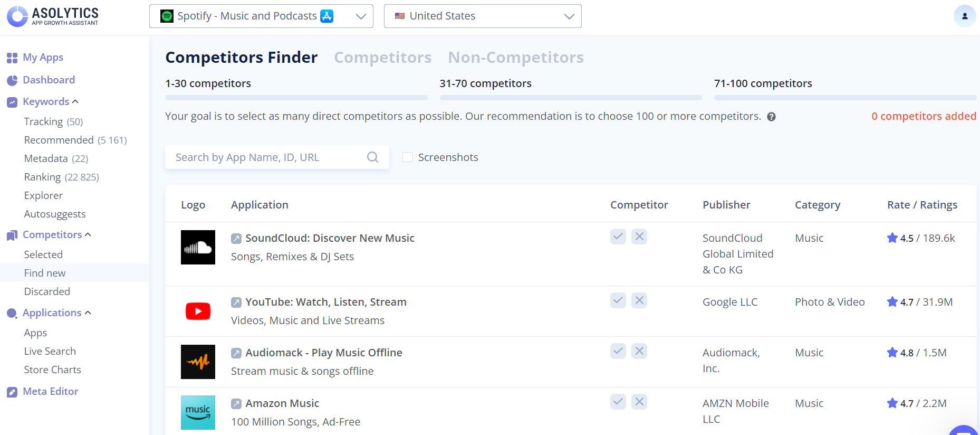Click the SoundCloud app logo
This screenshot has width=980, height=435.
198,247
